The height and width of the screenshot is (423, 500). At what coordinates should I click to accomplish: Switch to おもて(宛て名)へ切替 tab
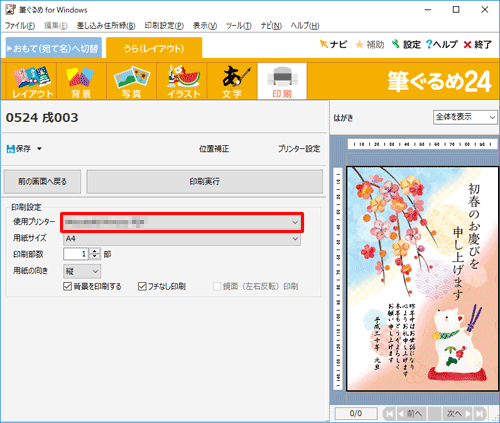pos(54,48)
